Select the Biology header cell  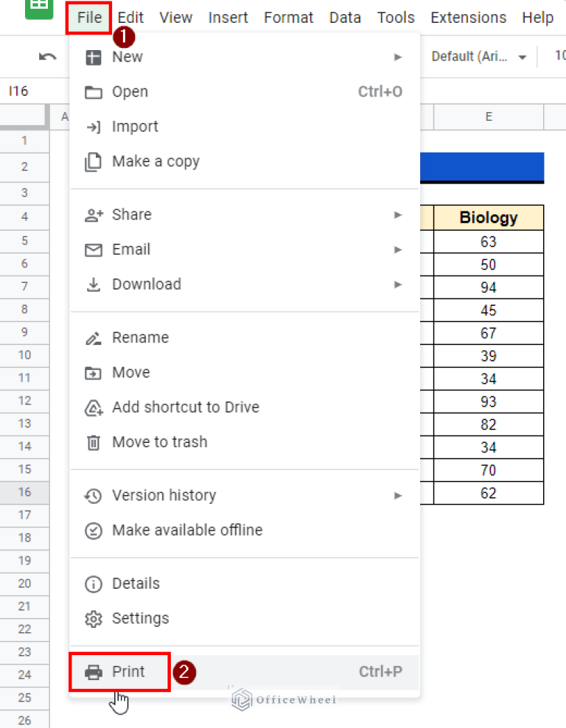(x=488, y=217)
